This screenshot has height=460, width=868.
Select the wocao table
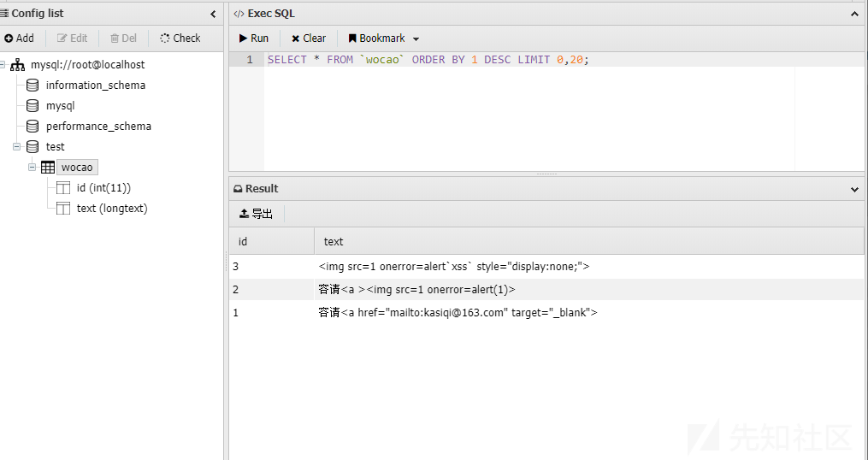coord(77,168)
